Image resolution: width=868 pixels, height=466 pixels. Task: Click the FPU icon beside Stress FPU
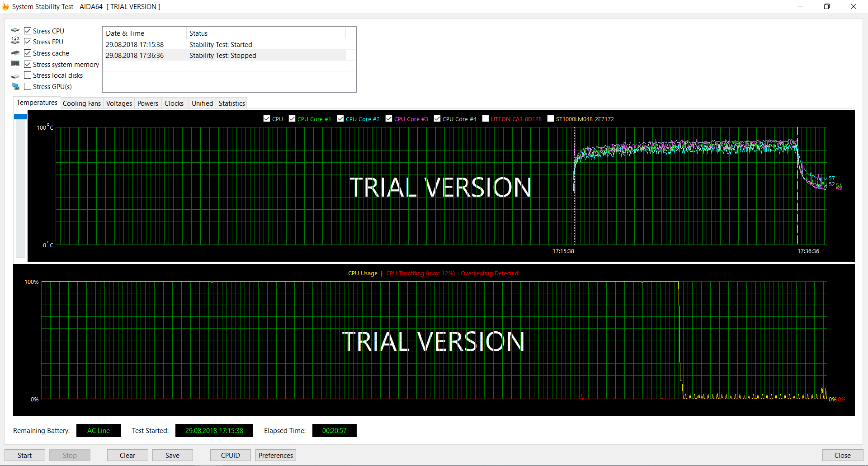pyautogui.click(x=15, y=42)
